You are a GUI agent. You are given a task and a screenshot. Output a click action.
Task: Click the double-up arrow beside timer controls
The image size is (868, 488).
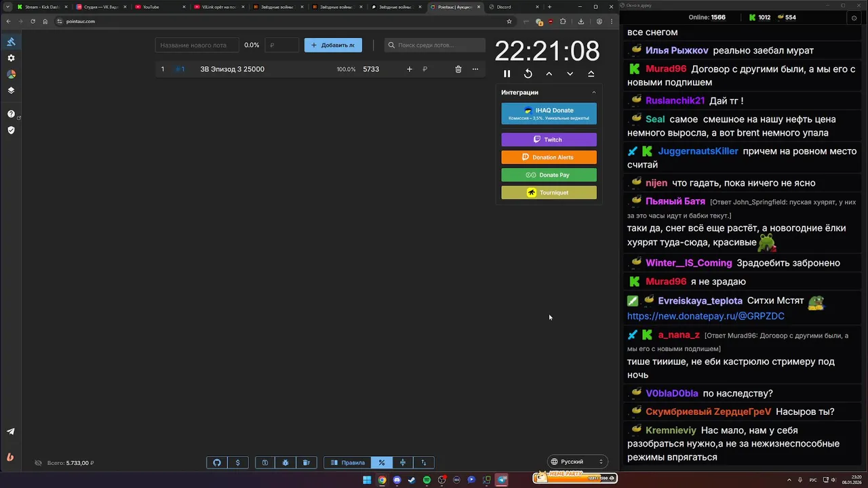click(x=591, y=74)
